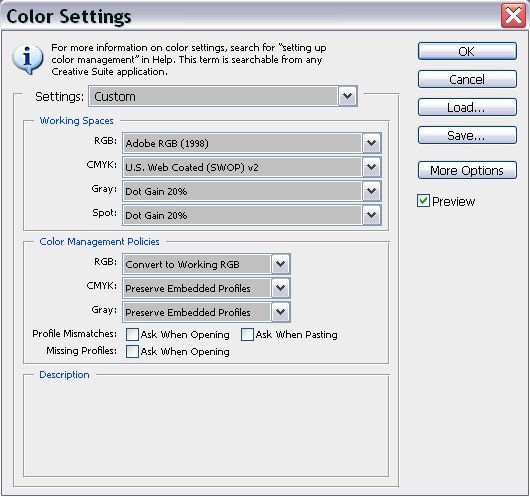
Task: Show More Options in the dialog
Action: coord(467,170)
